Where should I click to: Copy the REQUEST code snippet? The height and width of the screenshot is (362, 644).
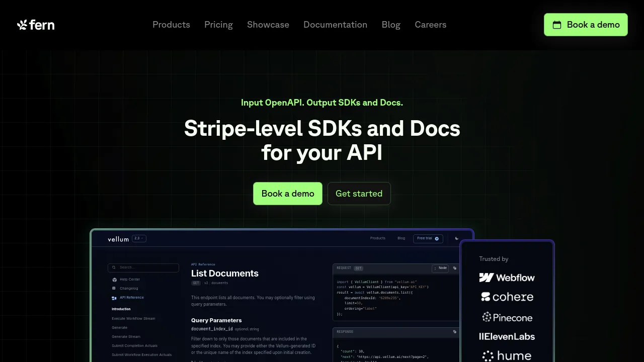pyautogui.click(x=455, y=268)
